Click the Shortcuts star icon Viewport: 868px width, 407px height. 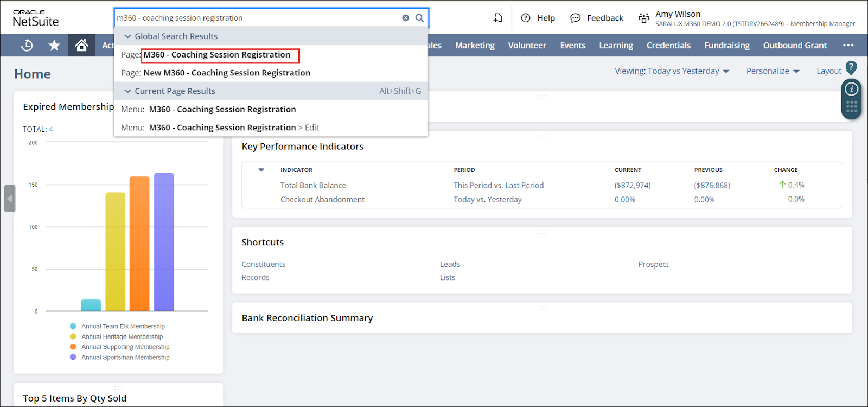coord(54,46)
